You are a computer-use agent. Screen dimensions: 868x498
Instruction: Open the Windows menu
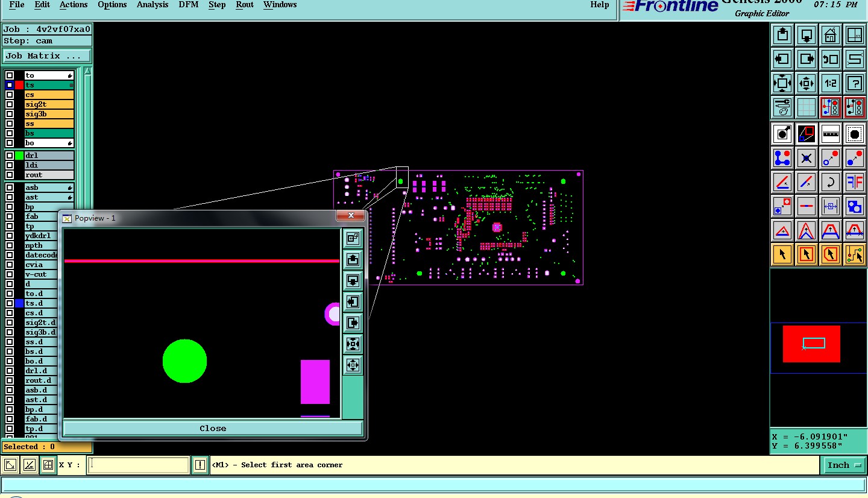tap(280, 5)
